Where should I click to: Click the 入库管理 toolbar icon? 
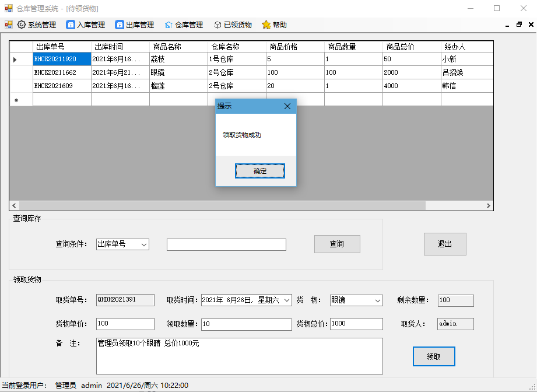point(71,25)
